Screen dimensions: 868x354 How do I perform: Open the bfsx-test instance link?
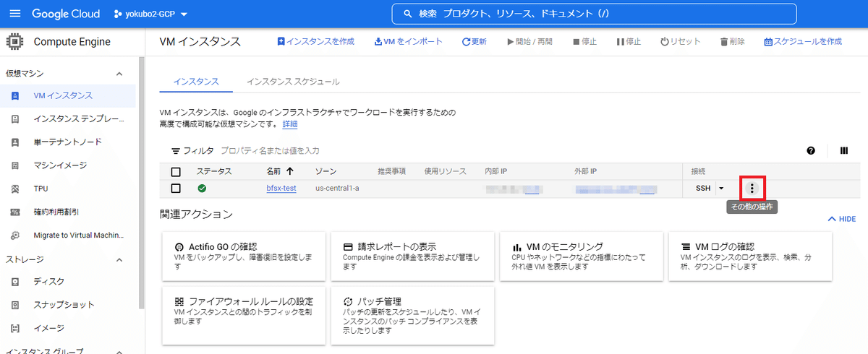pyautogui.click(x=281, y=189)
